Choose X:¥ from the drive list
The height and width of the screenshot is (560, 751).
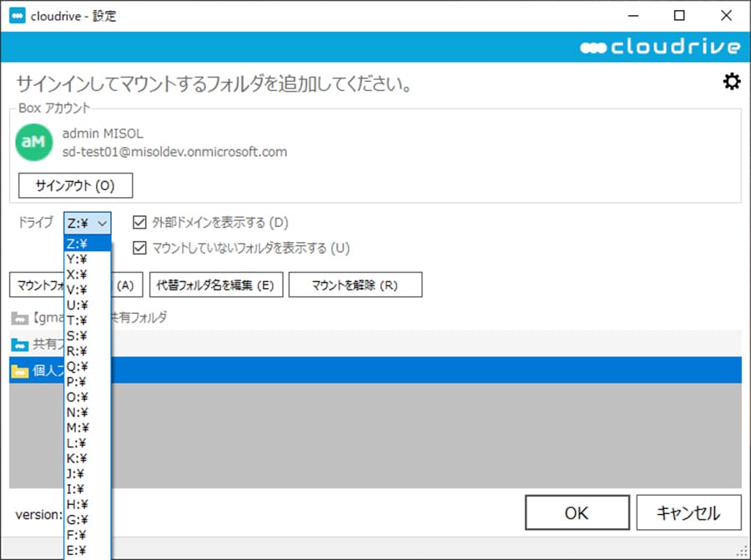87,275
